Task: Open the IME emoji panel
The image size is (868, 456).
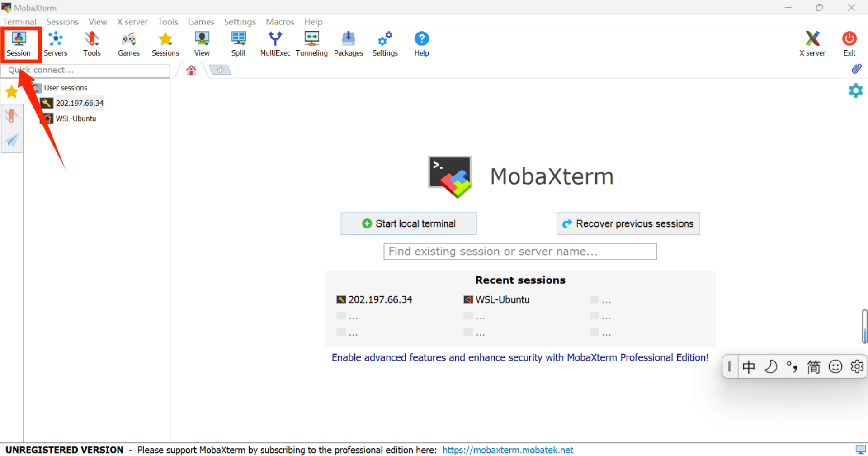Action: 835,366
